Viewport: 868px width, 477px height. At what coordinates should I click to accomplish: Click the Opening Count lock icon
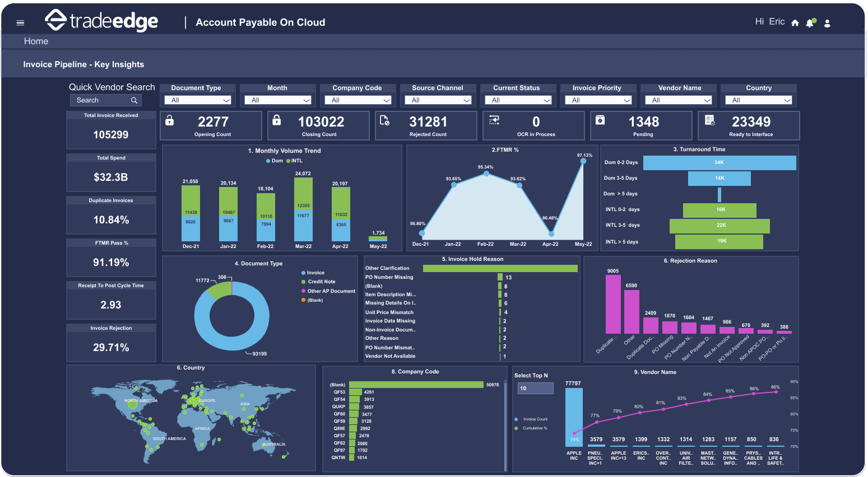tap(170, 120)
